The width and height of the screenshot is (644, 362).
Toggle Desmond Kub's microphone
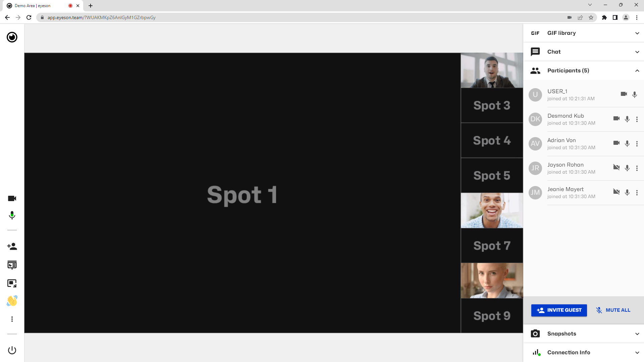pos(627,118)
